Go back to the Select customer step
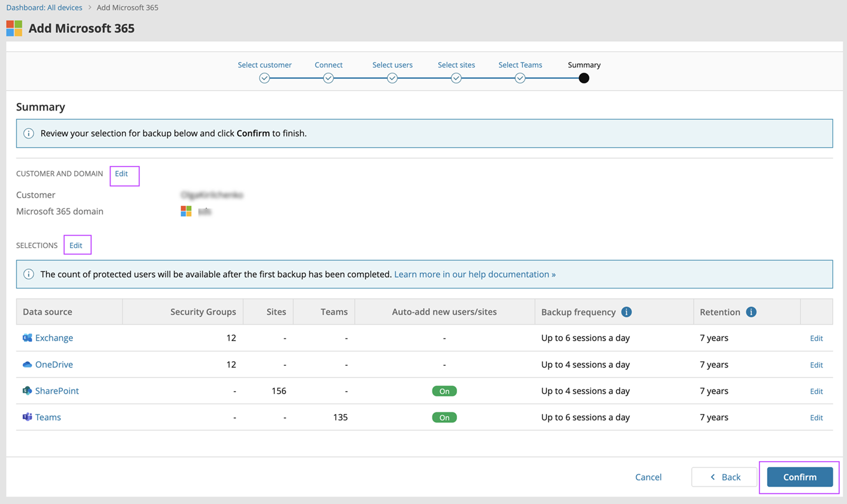Image resolution: width=847 pixels, height=504 pixels. click(265, 78)
